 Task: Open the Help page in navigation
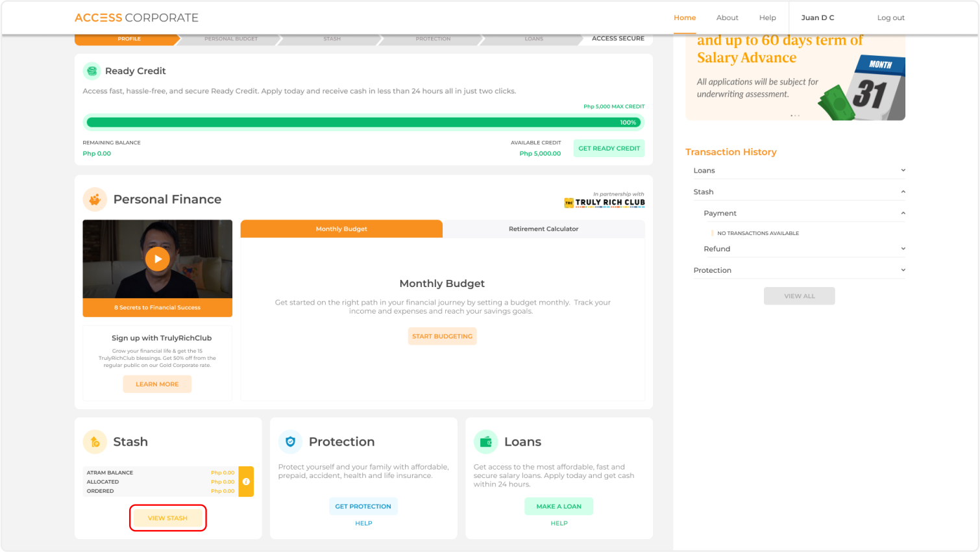(768, 18)
